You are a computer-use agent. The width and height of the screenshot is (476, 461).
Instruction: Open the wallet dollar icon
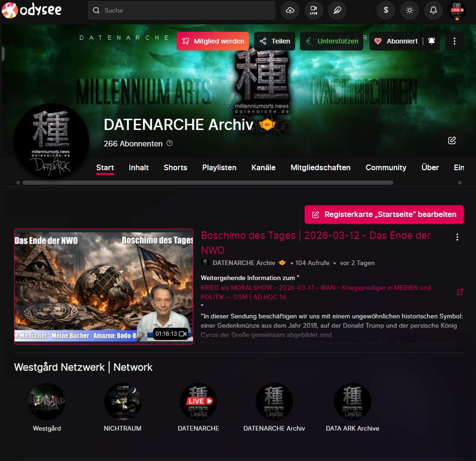click(386, 10)
